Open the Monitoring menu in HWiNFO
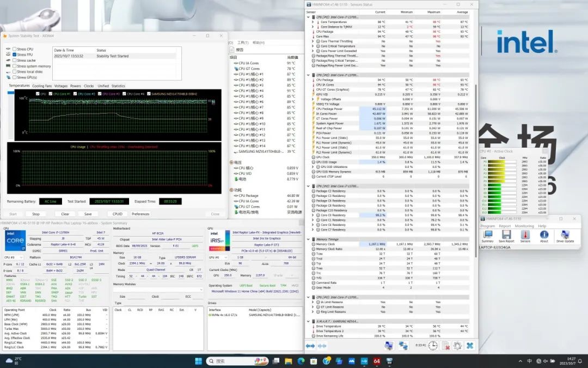The height and width of the screenshot is (368, 588). (x=524, y=226)
